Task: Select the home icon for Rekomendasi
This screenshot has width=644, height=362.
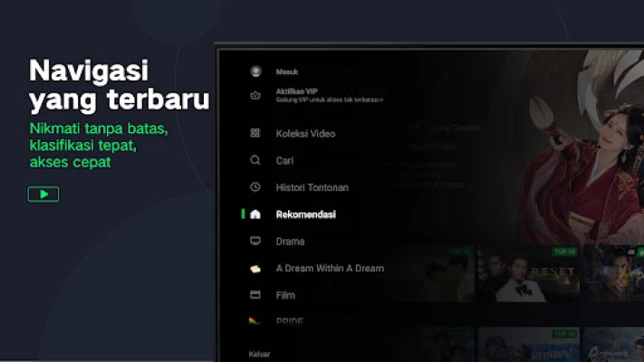Action: 255,214
